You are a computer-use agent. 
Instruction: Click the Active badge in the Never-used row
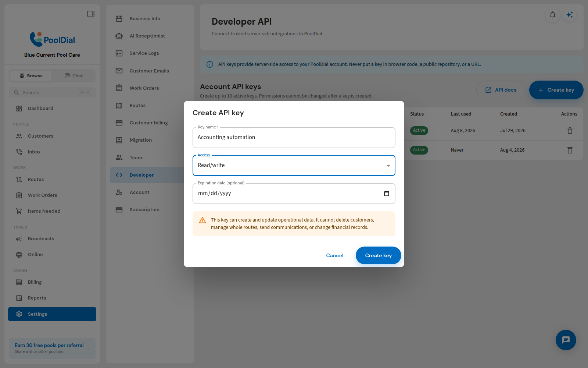[x=419, y=150]
